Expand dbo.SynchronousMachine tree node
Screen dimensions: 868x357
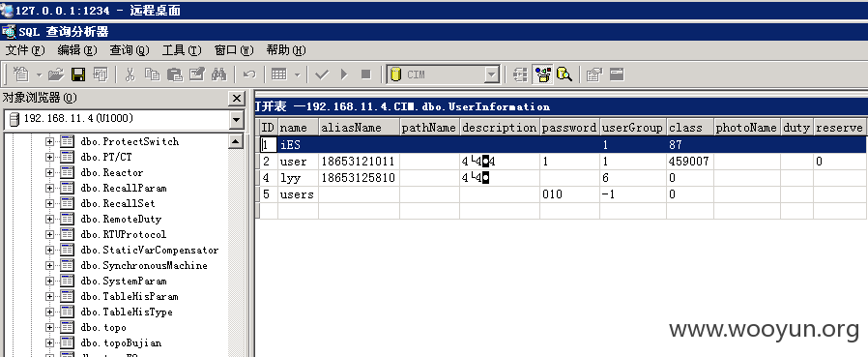50,265
